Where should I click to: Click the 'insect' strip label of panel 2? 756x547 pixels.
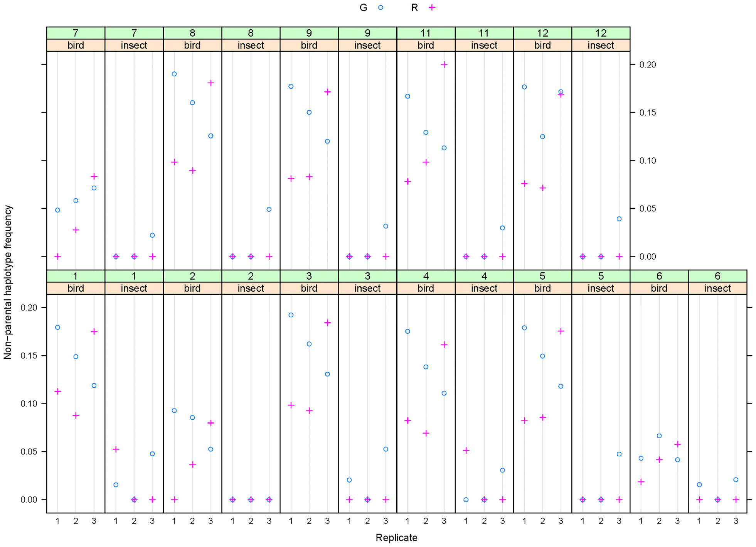tap(251, 288)
